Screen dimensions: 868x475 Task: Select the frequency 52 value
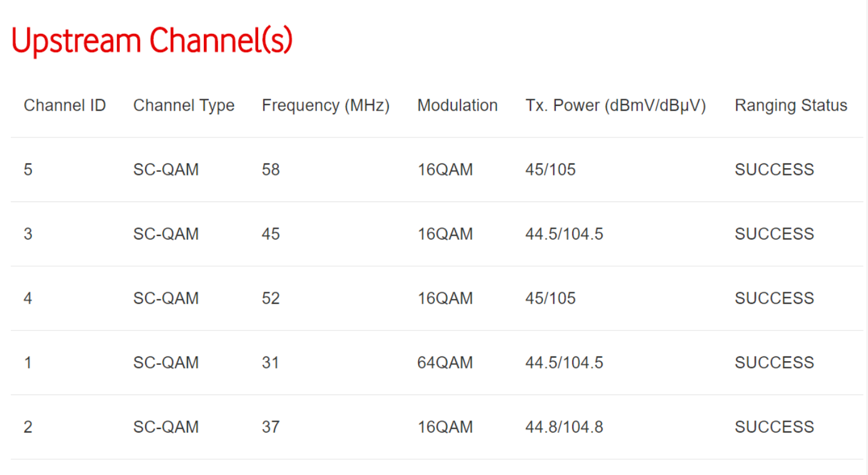coord(270,298)
